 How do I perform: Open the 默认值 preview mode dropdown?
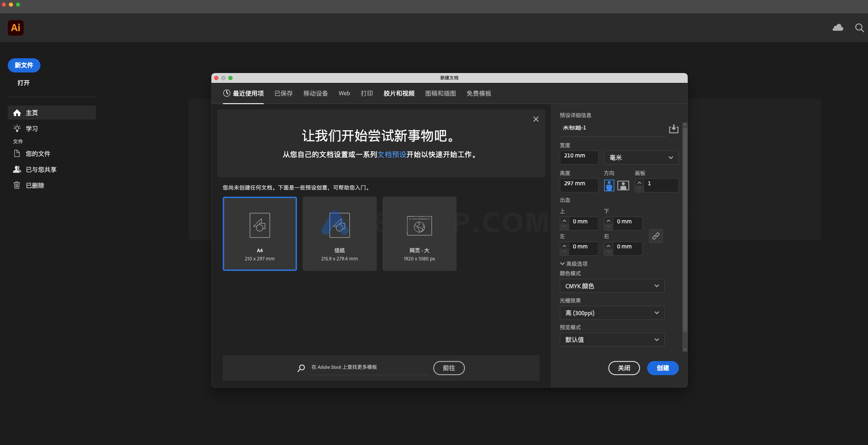[612, 339]
